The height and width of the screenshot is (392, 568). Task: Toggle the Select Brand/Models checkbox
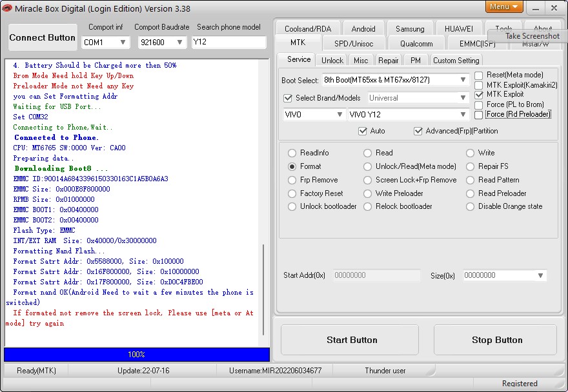pyautogui.click(x=288, y=98)
